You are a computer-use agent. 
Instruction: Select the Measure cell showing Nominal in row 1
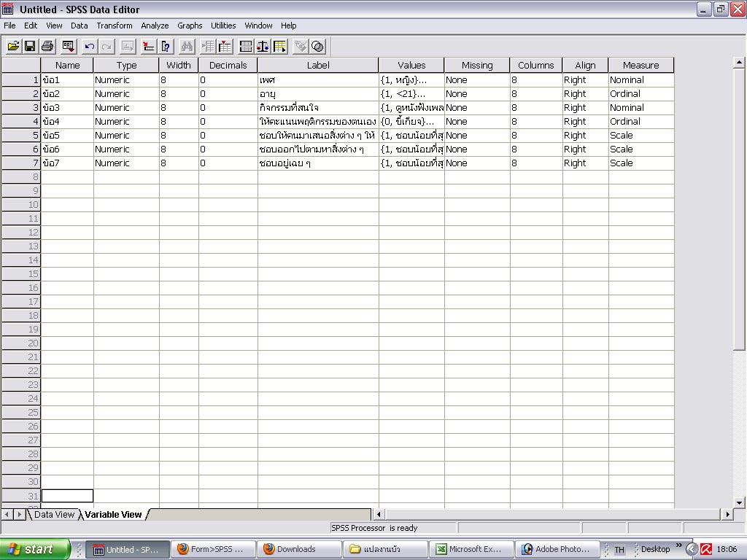(640, 80)
